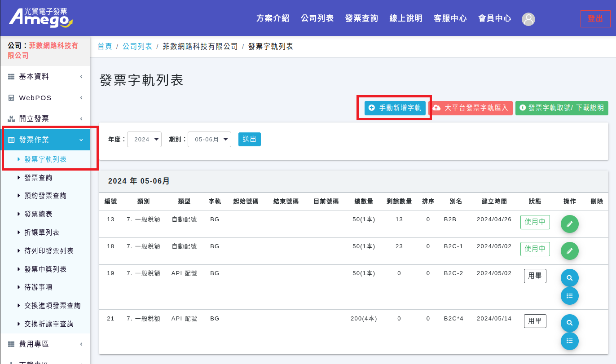Select 交換進項發票查詢 in the sidebar
This screenshot has width=616, height=364.
coord(53,306)
